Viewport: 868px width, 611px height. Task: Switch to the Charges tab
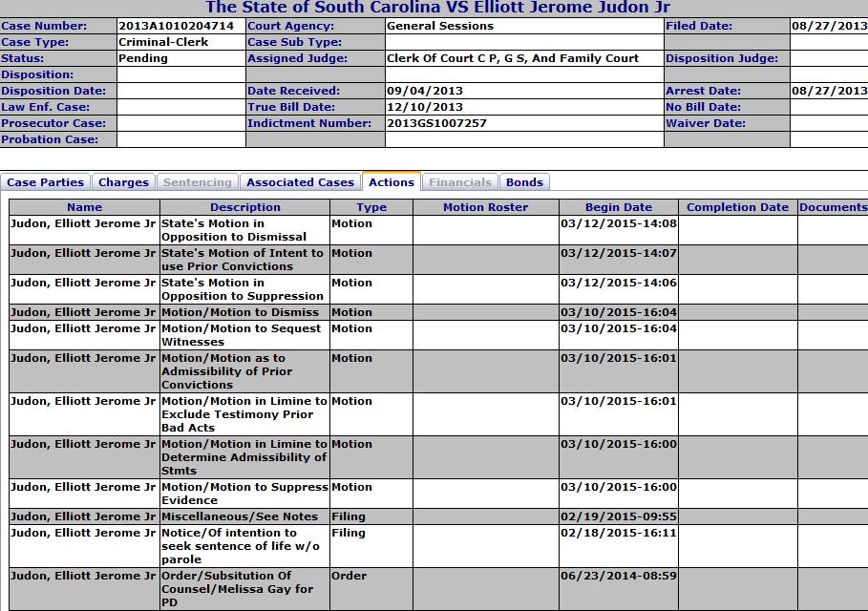tap(123, 182)
